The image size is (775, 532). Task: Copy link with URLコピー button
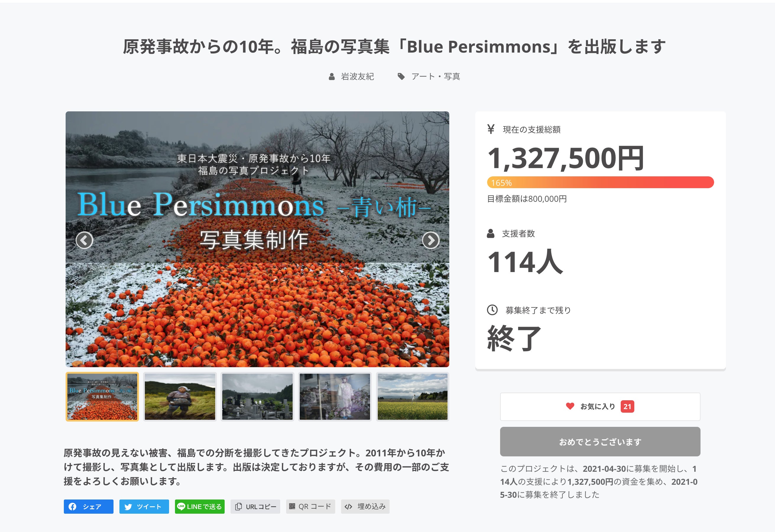[255, 506]
